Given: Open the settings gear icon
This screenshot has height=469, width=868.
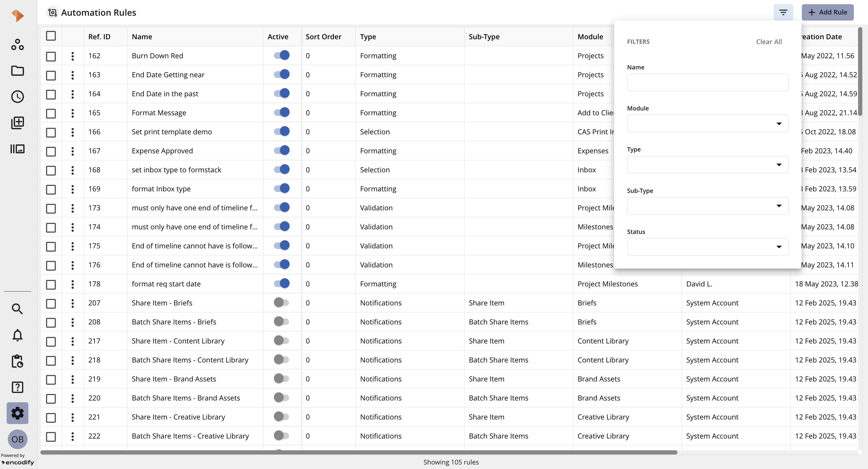Looking at the screenshot, I should [x=18, y=413].
